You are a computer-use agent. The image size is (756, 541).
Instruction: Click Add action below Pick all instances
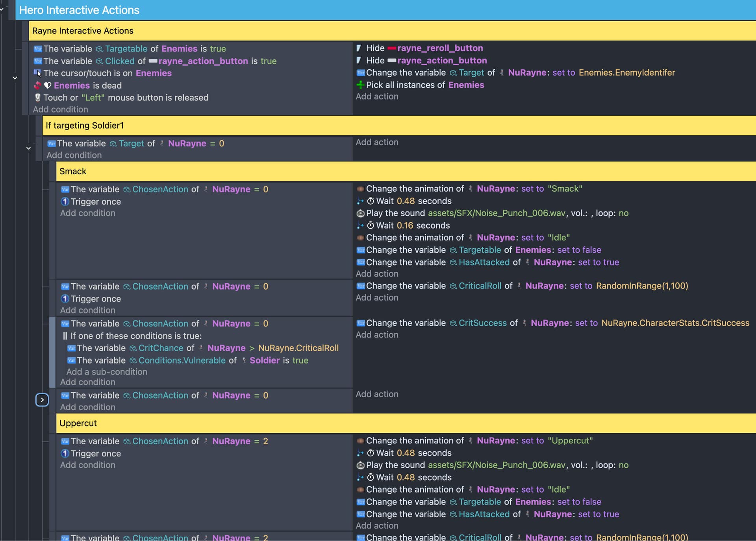(x=377, y=96)
